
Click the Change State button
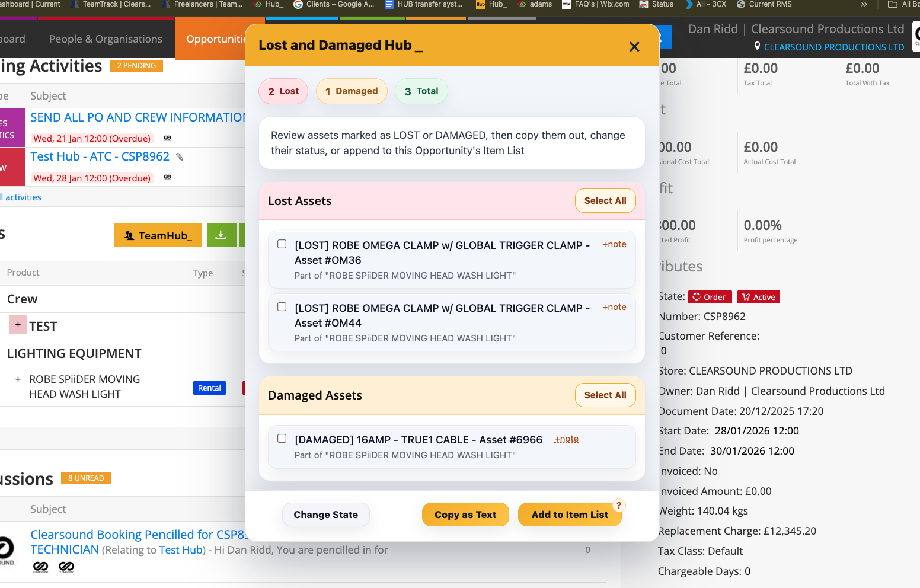click(326, 514)
